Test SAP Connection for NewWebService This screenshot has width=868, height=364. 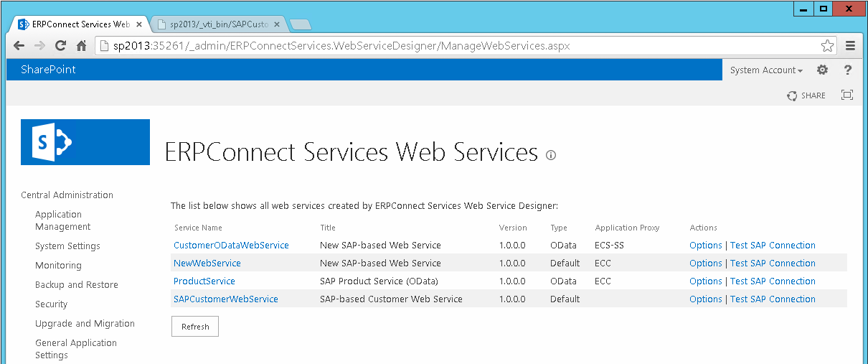click(773, 263)
